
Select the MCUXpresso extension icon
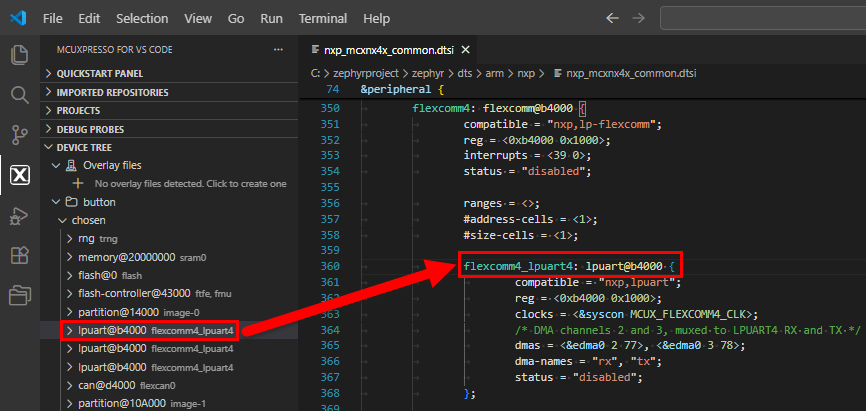19,176
